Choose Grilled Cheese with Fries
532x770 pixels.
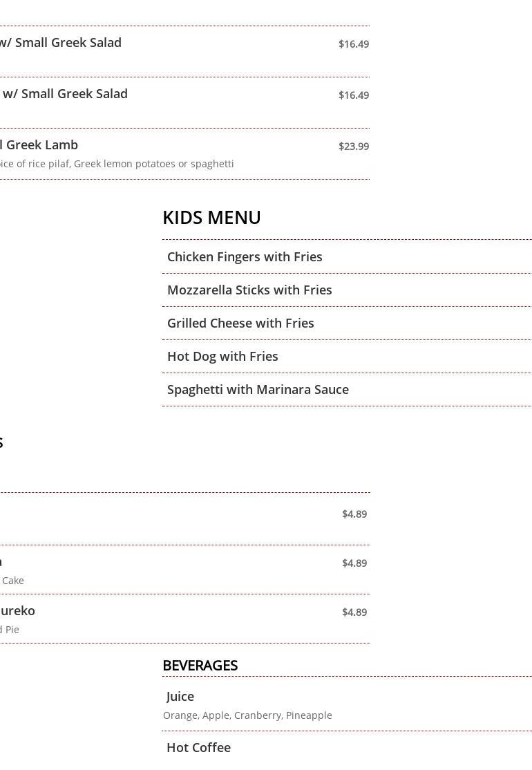tap(240, 323)
